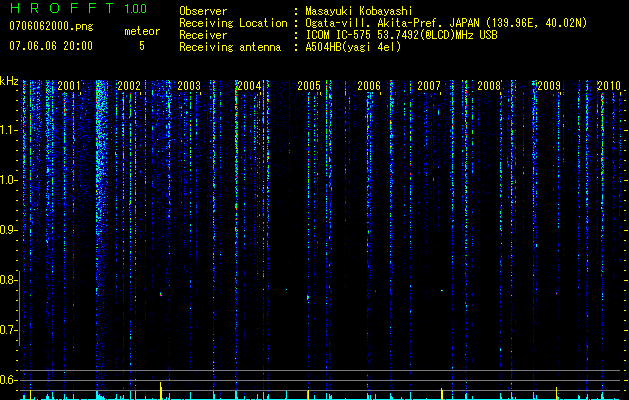
Task: Click the yellow meteor detection spike after 2002
Action: coord(160,390)
